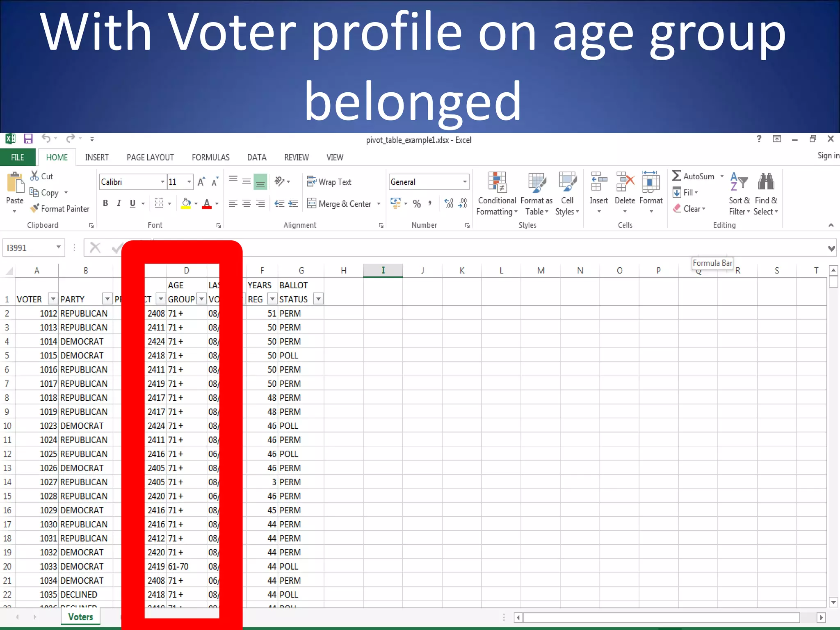
Task: Open the Format cells menu
Action: point(651,193)
